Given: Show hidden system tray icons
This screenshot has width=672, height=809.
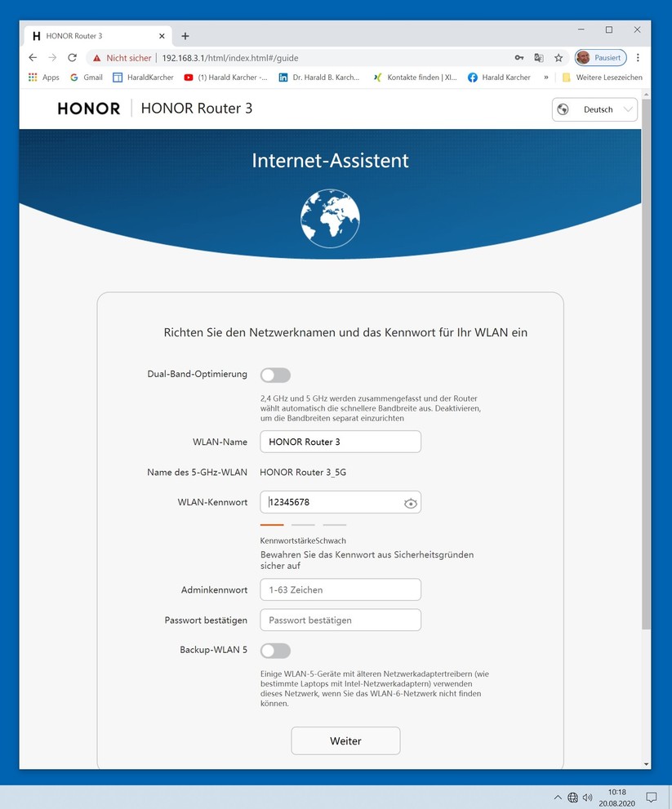Looking at the screenshot, I should coord(558,797).
